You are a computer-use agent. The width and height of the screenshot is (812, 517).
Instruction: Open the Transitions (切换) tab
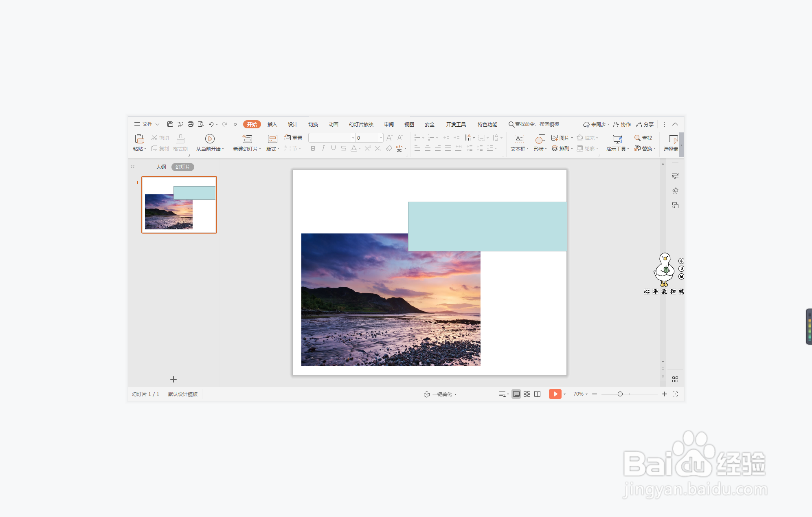click(313, 124)
